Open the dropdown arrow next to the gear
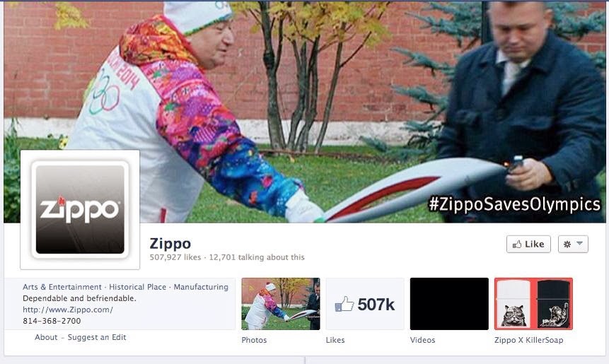The width and height of the screenshot is (609, 364). click(x=579, y=244)
